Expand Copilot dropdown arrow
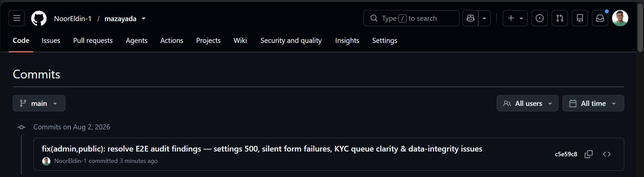 484,18
